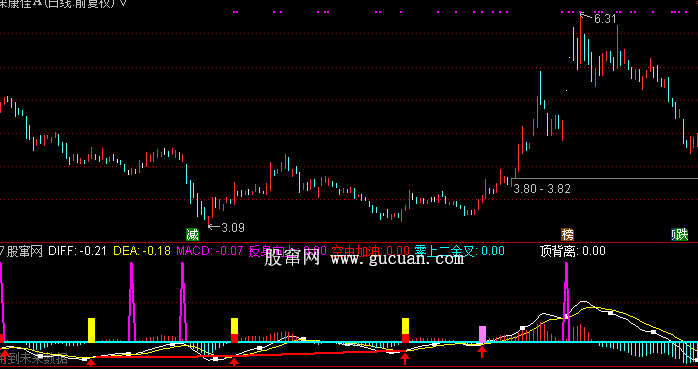The image size is (698, 369).
Task: Click the green 减 marker icon
Action: pyautogui.click(x=192, y=234)
